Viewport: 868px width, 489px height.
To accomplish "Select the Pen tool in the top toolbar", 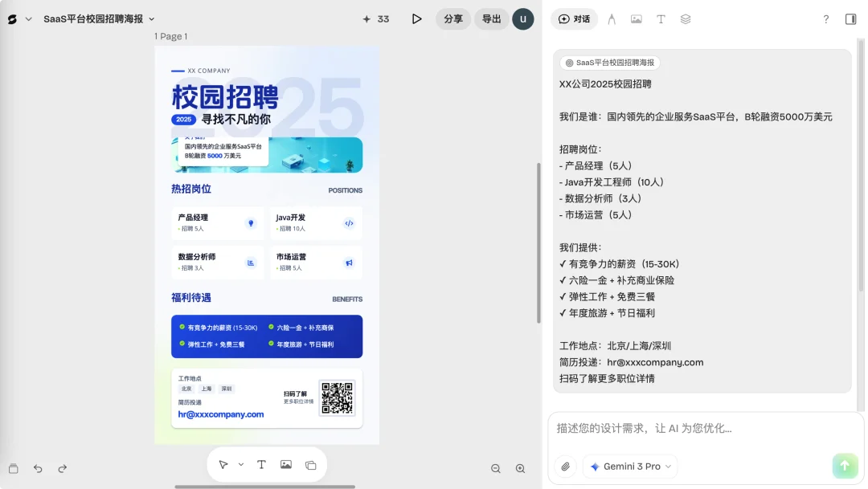I will pos(612,19).
